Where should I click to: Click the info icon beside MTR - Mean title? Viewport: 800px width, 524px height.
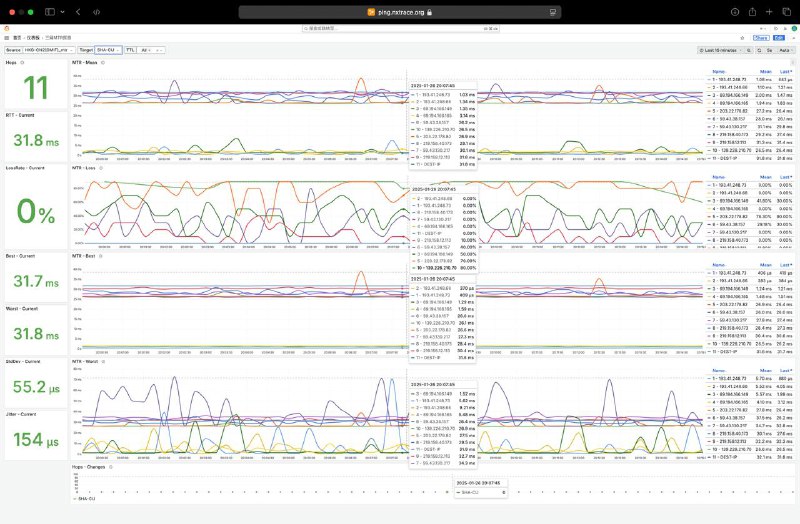(x=103, y=62)
